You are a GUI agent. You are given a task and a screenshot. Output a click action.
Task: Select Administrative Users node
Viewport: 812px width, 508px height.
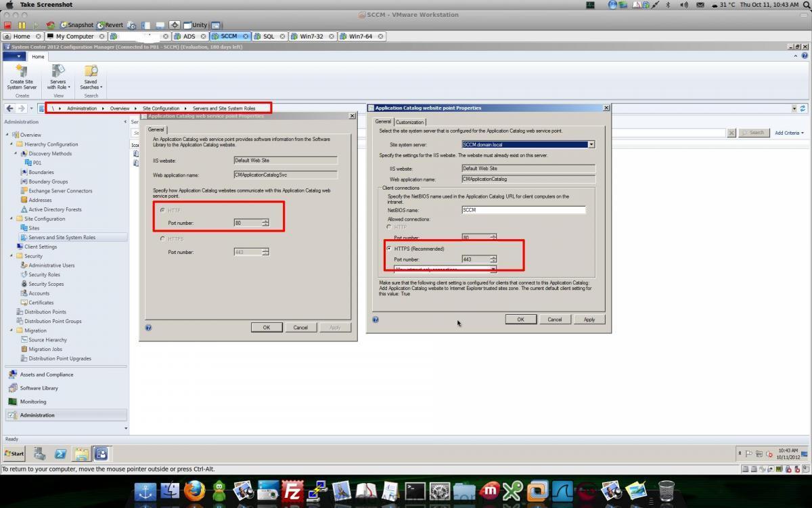(x=51, y=266)
